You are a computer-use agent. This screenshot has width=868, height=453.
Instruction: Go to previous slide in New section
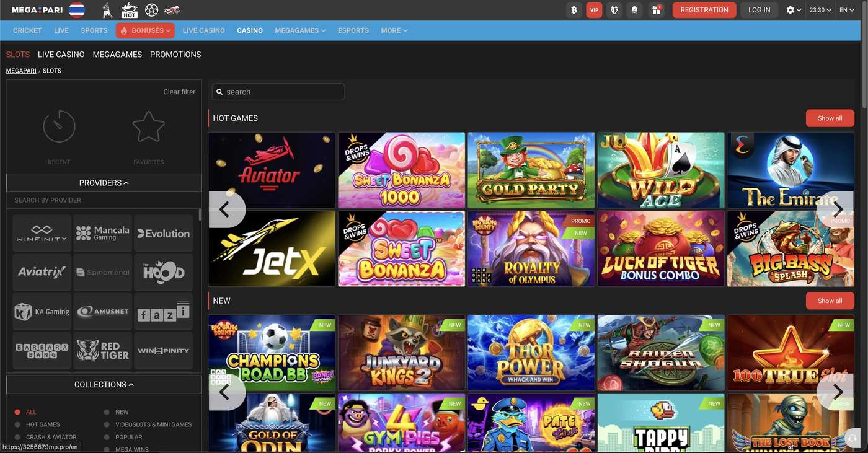(226, 392)
